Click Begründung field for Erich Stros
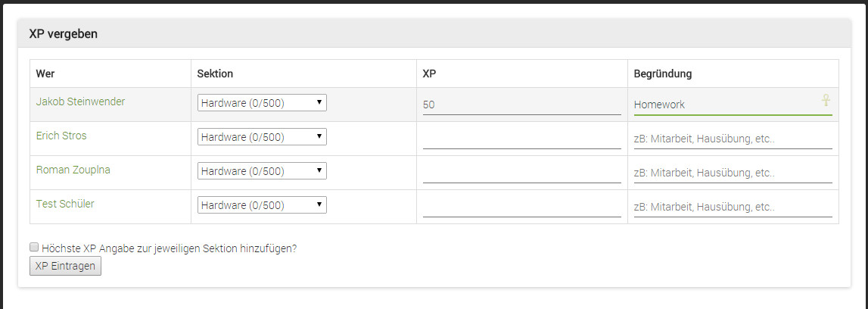 tap(733, 139)
